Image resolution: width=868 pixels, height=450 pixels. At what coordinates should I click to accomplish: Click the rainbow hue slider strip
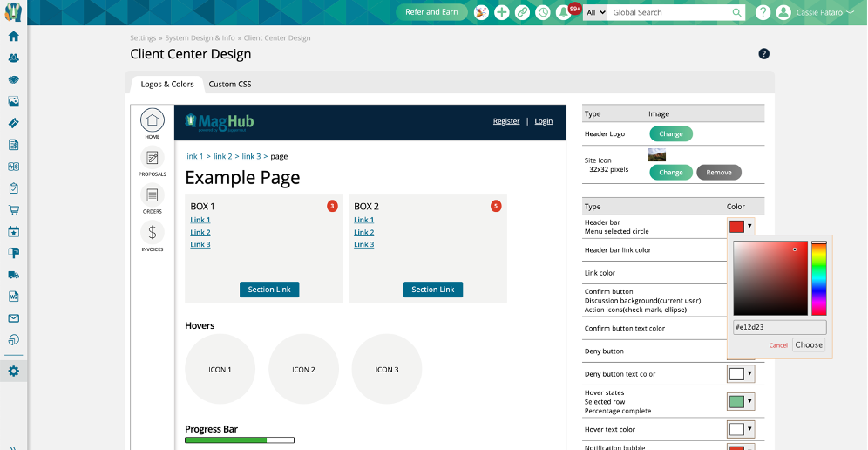click(x=819, y=278)
